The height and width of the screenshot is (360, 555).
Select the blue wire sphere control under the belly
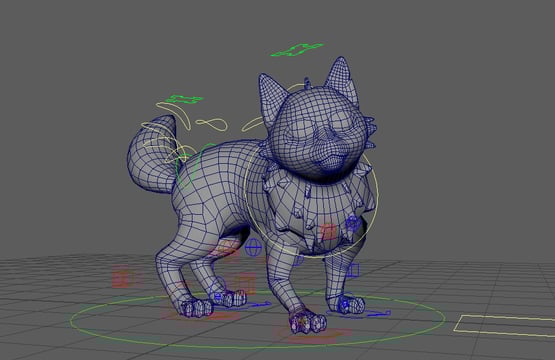[252, 247]
